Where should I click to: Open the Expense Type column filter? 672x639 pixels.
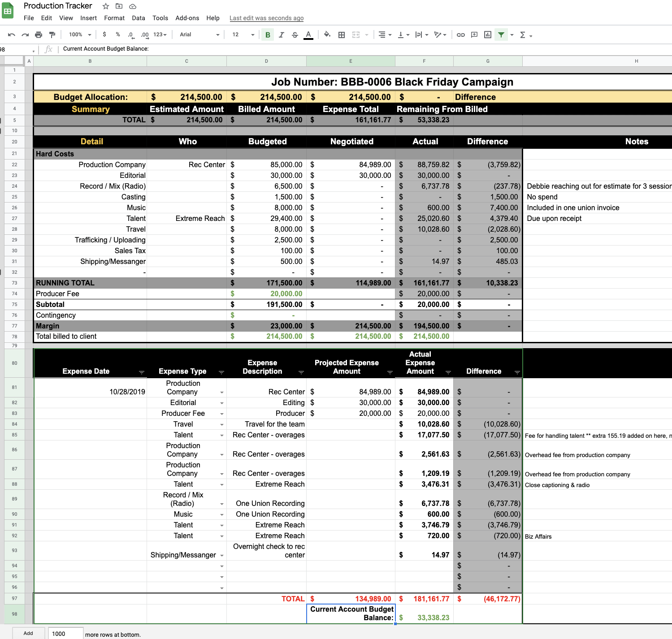221,372
